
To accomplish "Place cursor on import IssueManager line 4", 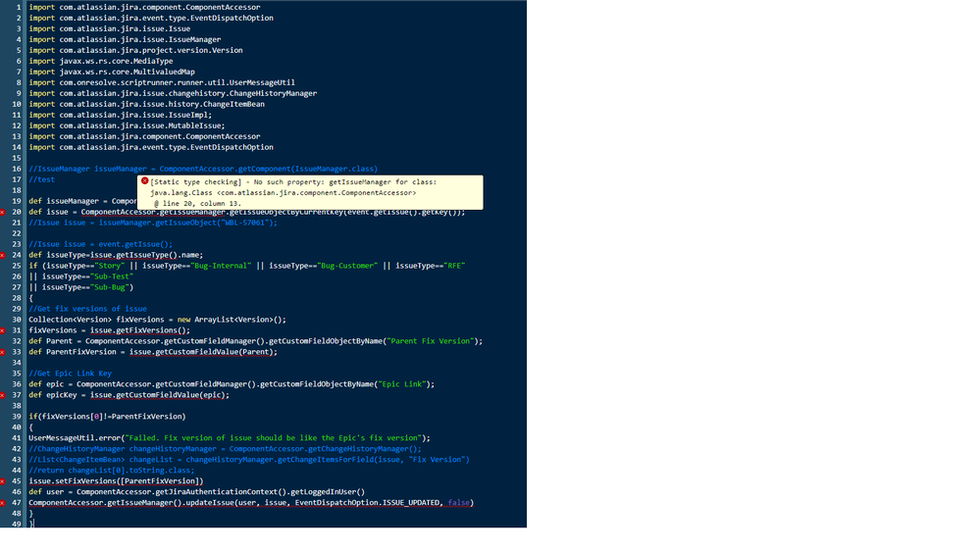I will point(125,39).
